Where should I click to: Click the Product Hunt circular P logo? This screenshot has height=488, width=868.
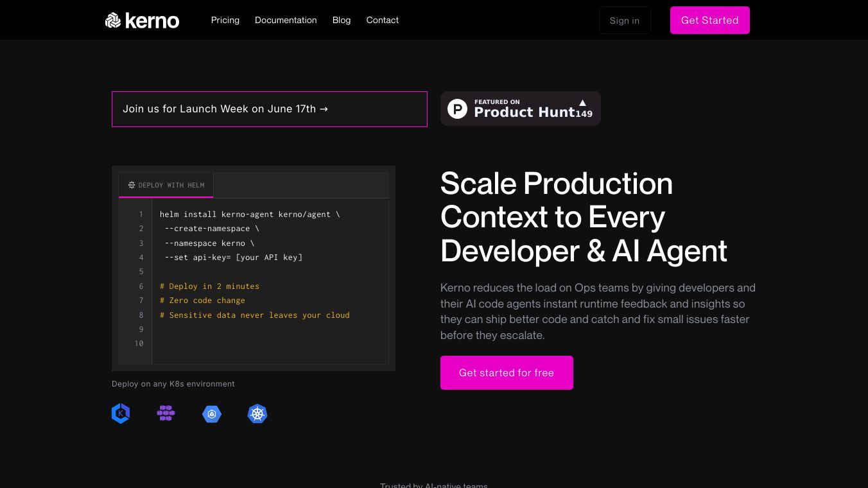(x=457, y=109)
